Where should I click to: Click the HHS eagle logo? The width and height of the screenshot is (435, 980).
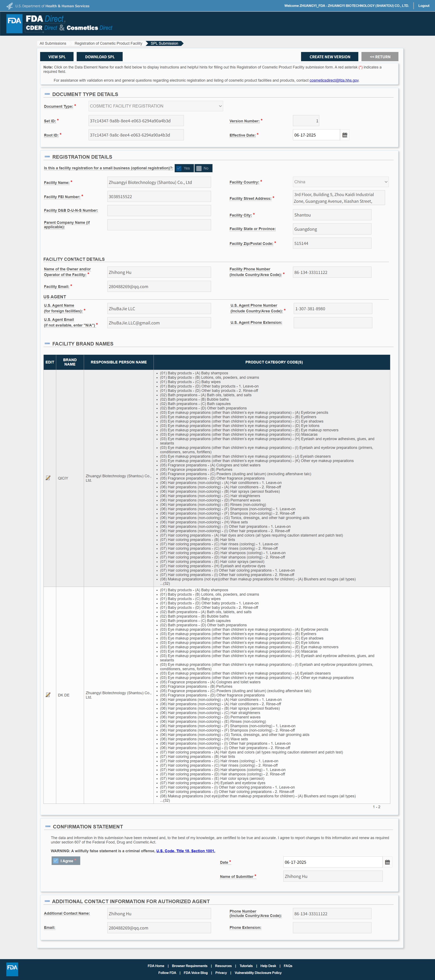pos(10,6)
